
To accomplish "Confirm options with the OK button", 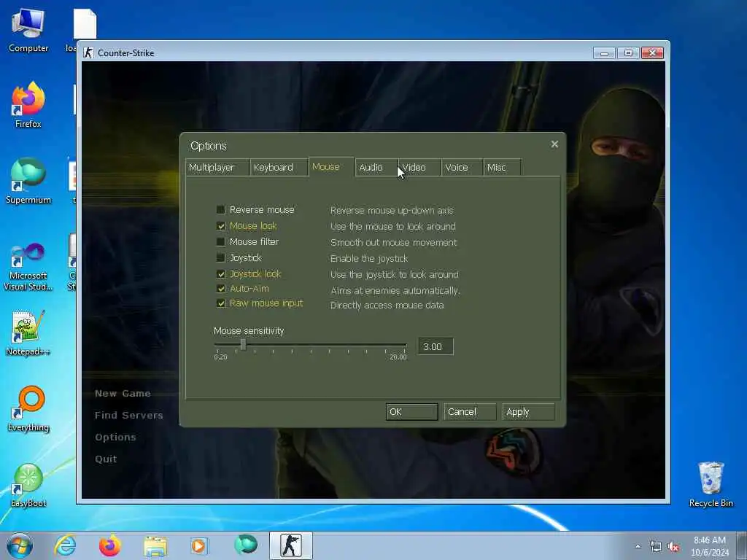I will [411, 412].
